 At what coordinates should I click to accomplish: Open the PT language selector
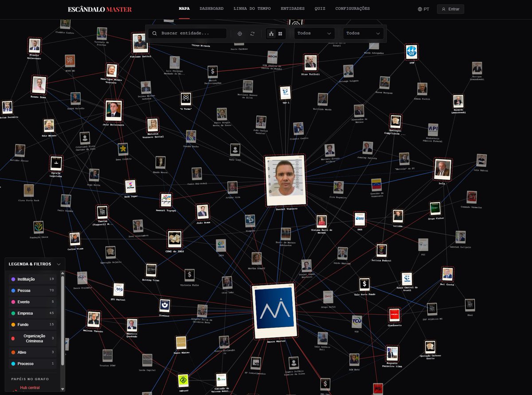[423, 9]
